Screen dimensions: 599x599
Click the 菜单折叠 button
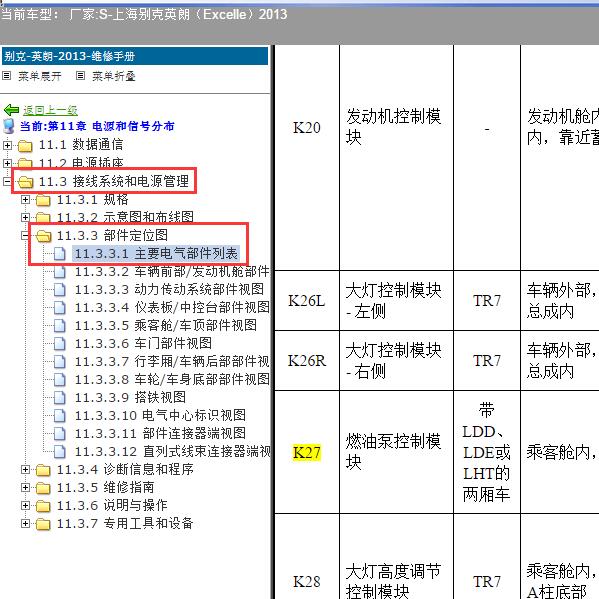click(114, 76)
